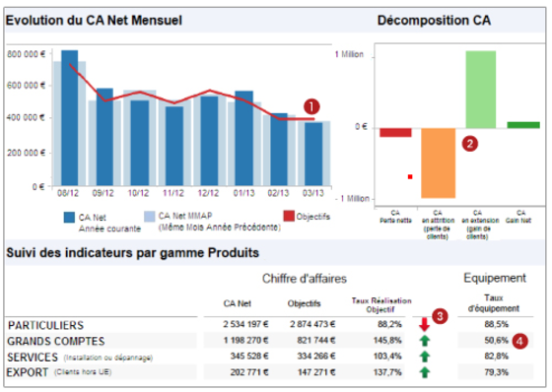This screenshot has height=392, width=552.
Task: Select red marker number 2 near attrition bar
Action: click(470, 144)
